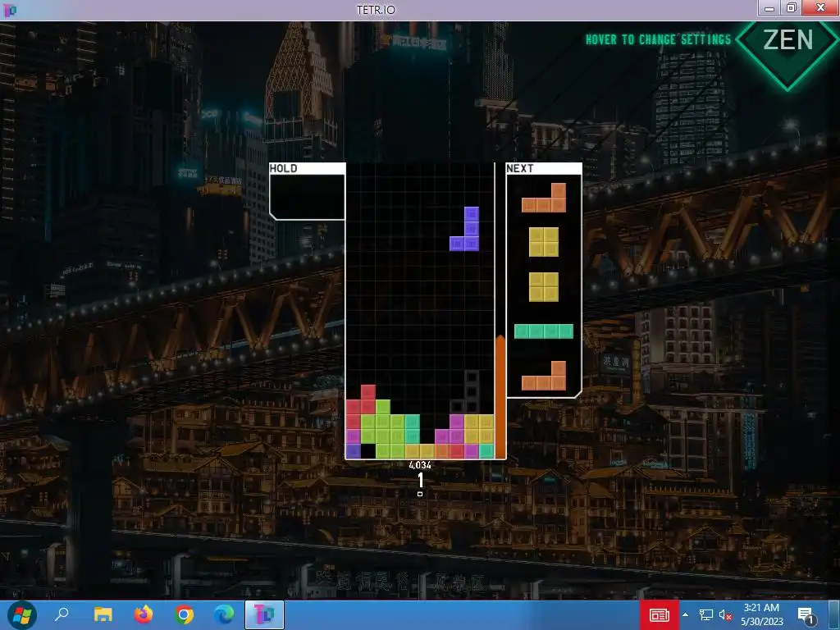Click the network icon in the system tray

pyautogui.click(x=706, y=615)
